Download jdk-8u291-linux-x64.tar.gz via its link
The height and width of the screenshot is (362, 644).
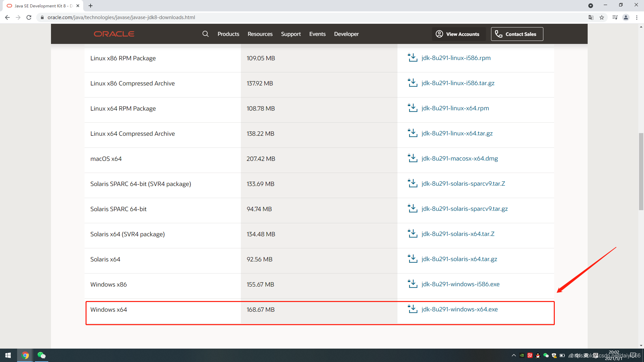coord(457,133)
